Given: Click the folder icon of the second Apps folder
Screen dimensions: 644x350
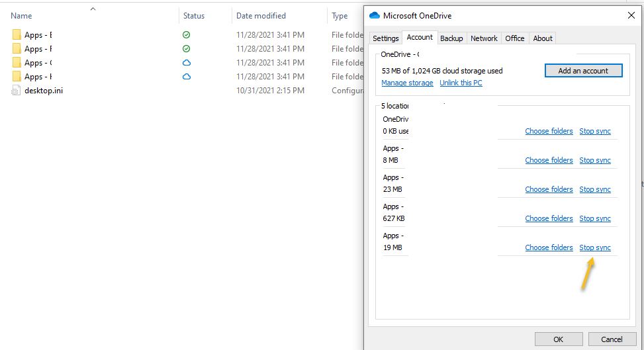Looking at the screenshot, I should 17,49.
